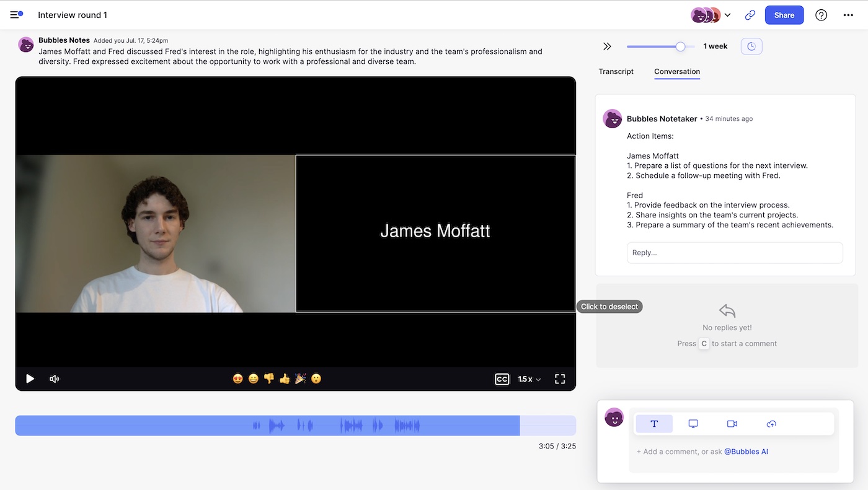The image size is (868, 490).
Task: Click 'Schedule a follow-up meeting with Fred.' line
Action: (704, 175)
